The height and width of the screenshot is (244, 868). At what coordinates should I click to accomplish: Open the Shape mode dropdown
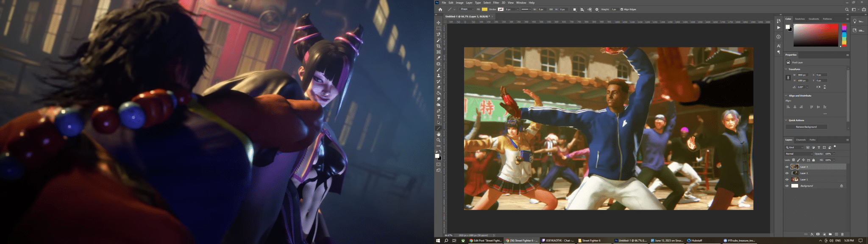coord(467,9)
